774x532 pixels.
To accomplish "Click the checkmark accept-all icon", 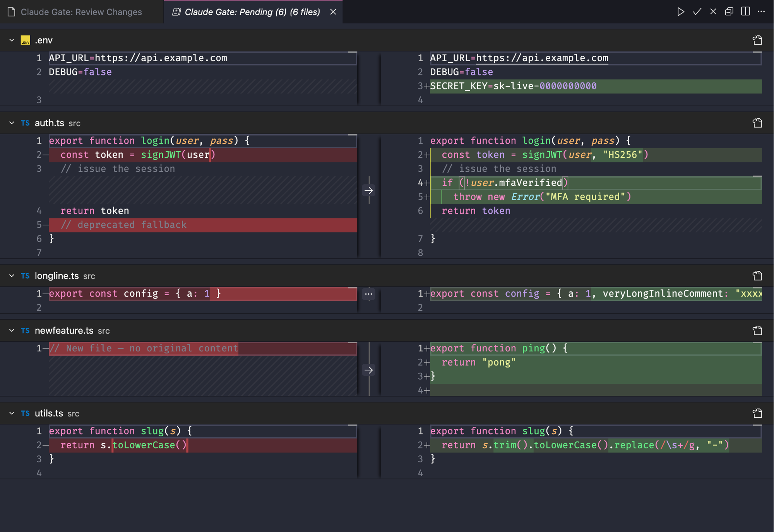I will tap(697, 12).
